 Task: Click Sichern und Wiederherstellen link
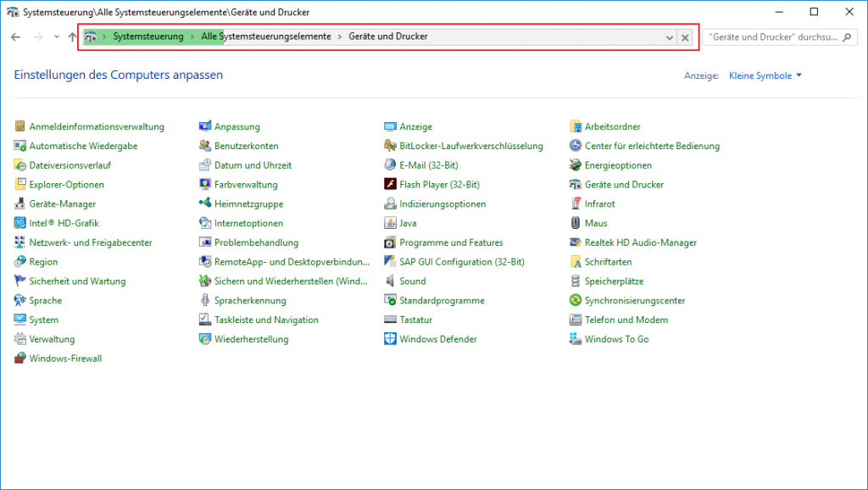pyautogui.click(x=291, y=281)
